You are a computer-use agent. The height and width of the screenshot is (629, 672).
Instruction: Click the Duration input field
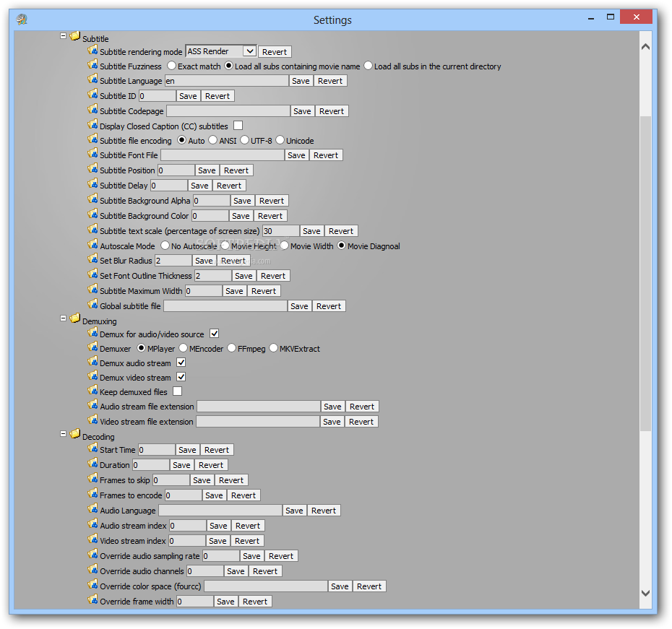(151, 466)
